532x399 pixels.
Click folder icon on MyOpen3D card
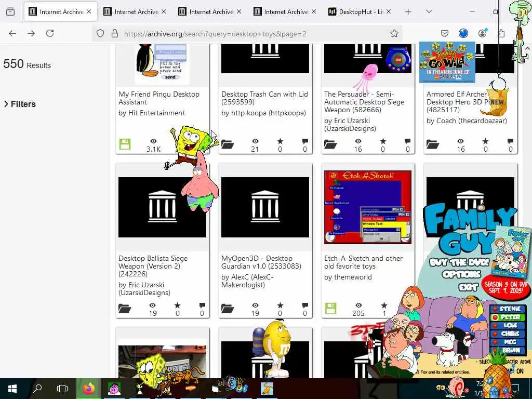[x=228, y=309]
